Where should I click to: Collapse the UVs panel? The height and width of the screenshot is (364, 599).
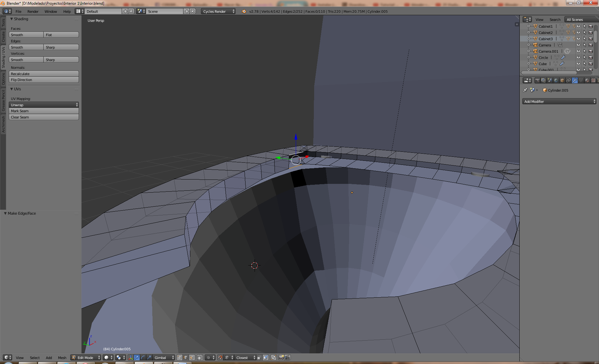point(12,89)
